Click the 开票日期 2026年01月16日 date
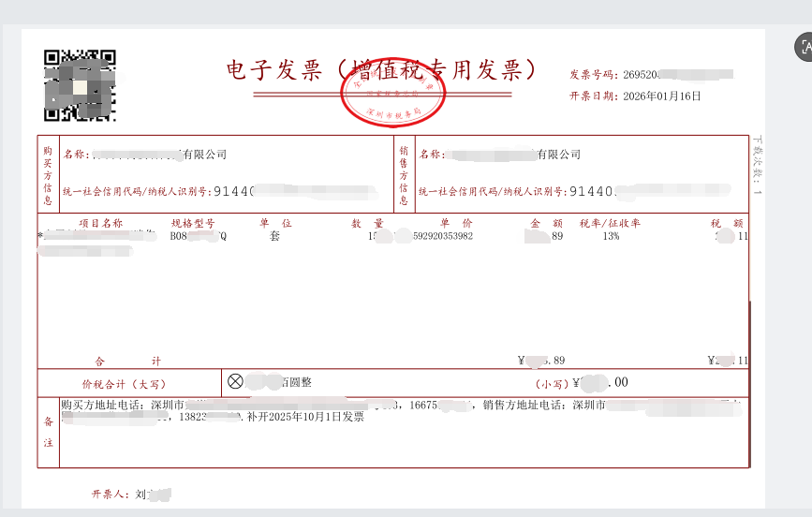 pos(634,96)
